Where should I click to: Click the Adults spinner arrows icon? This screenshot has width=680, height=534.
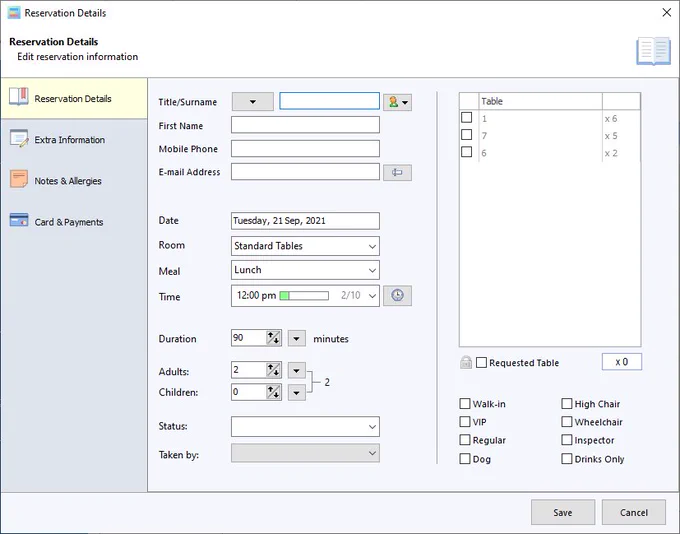(x=273, y=370)
